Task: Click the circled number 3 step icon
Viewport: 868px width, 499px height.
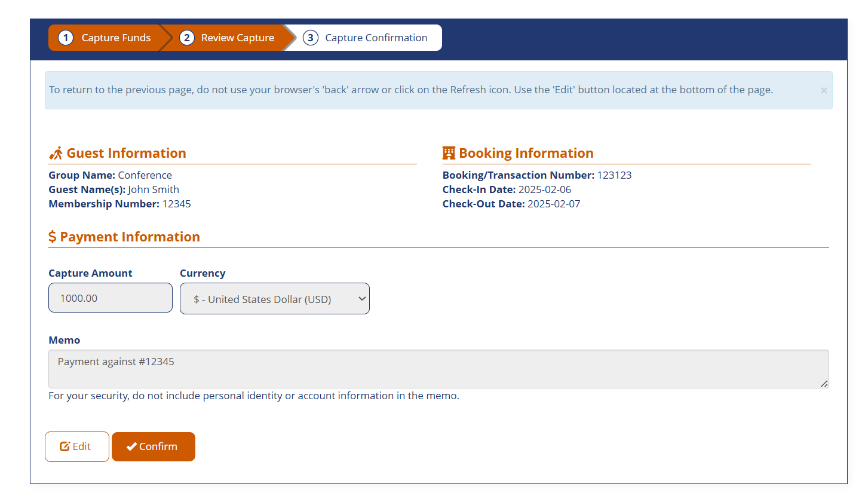Action: click(x=311, y=37)
